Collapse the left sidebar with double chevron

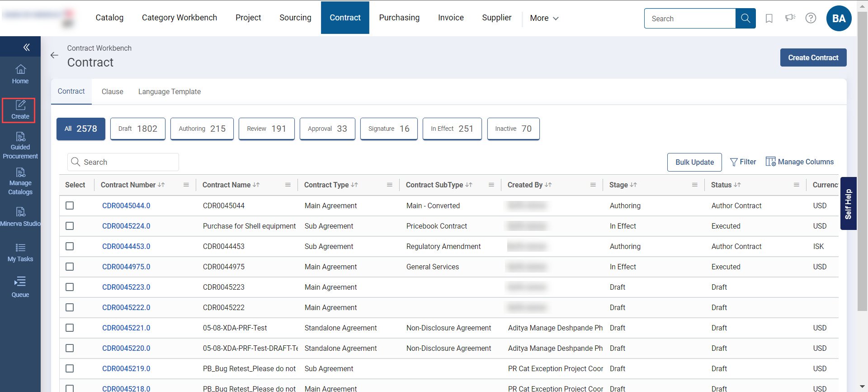tap(26, 47)
